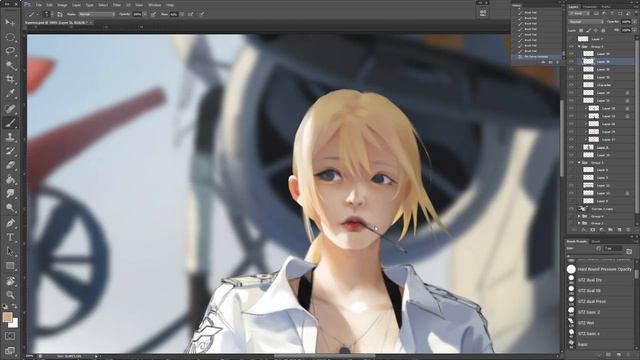Hide the Curves 1 copy layer
The width and height of the screenshot is (640, 360).
(571, 209)
